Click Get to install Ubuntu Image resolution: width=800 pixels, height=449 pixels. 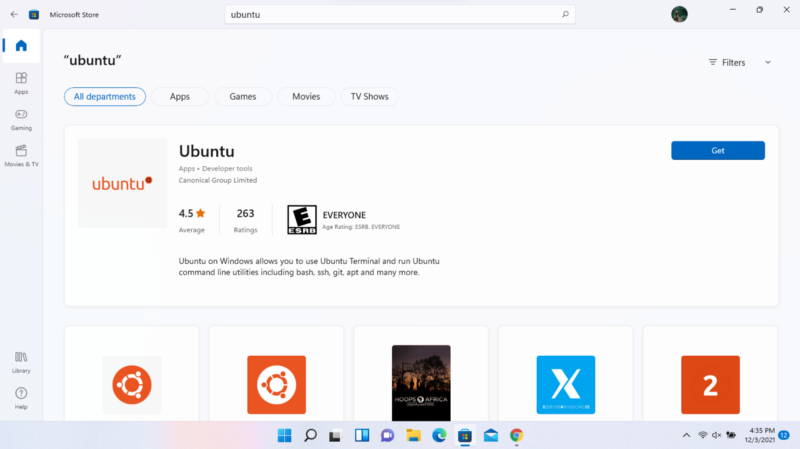click(x=718, y=151)
